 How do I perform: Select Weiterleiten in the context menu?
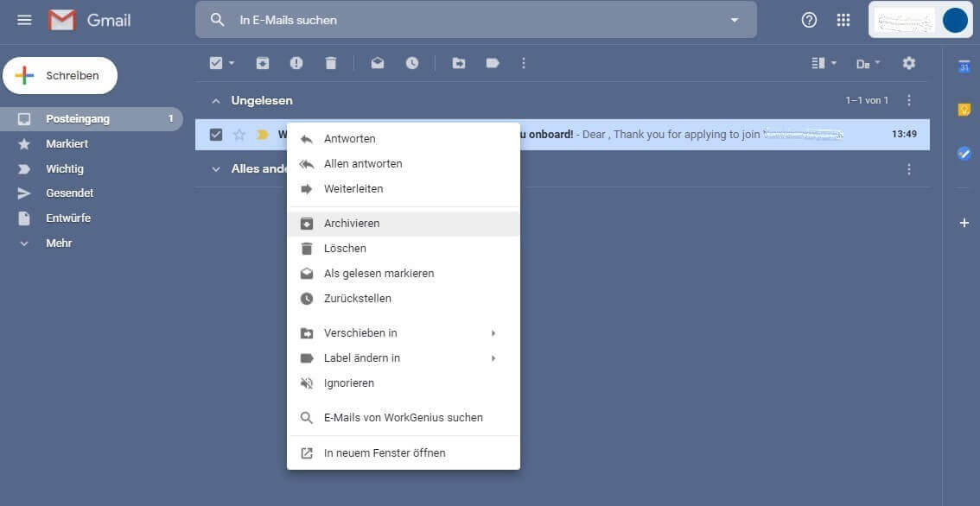[x=403, y=188]
